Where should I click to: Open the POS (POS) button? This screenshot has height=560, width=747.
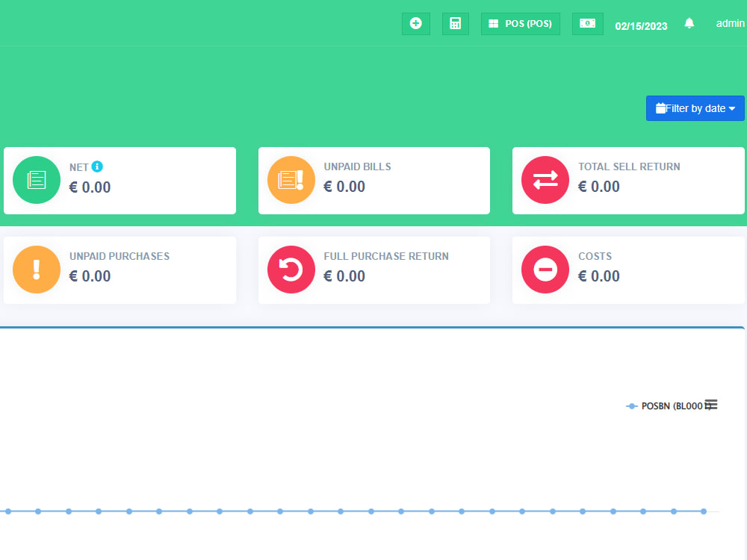tap(520, 24)
